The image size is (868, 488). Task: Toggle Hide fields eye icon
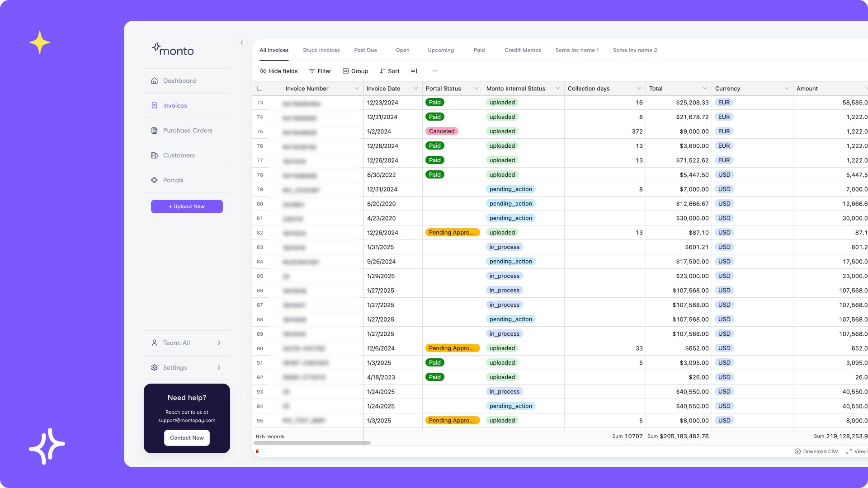pyautogui.click(x=263, y=71)
